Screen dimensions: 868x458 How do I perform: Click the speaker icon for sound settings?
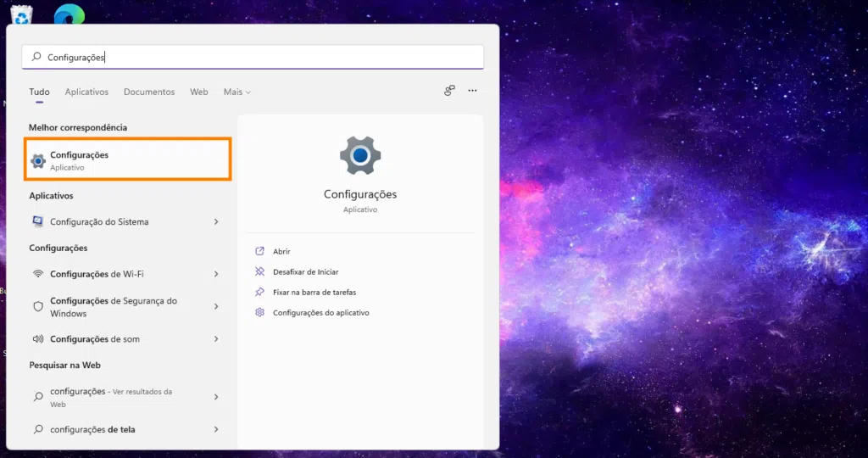click(x=38, y=339)
